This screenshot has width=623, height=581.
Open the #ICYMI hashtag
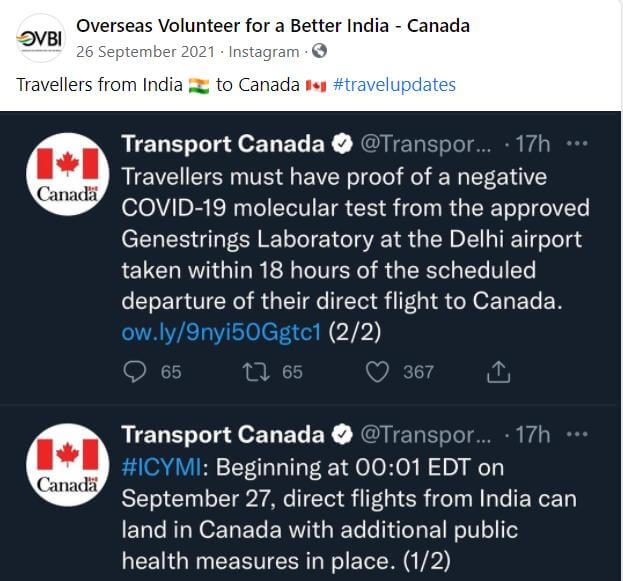[x=162, y=467]
